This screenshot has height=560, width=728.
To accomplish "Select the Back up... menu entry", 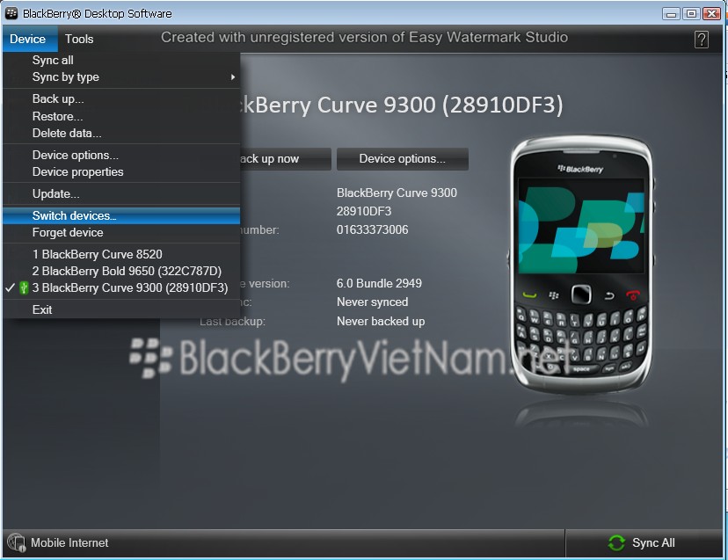I will tap(121, 99).
